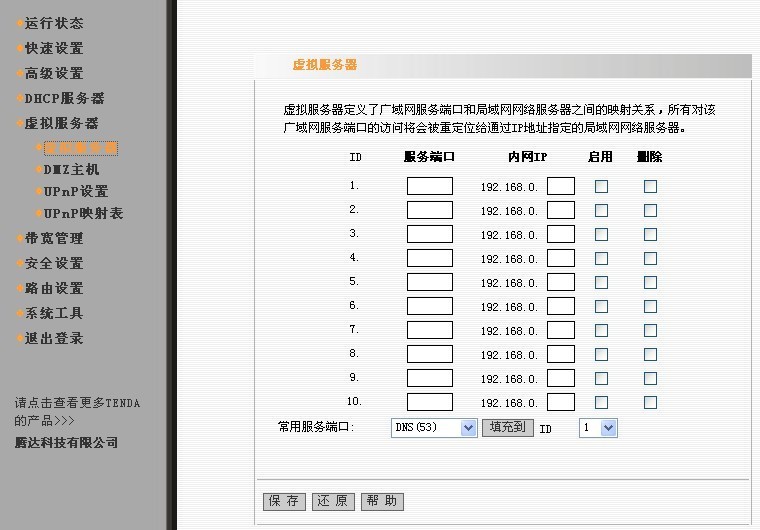Open 安全设置 section

tap(54, 264)
